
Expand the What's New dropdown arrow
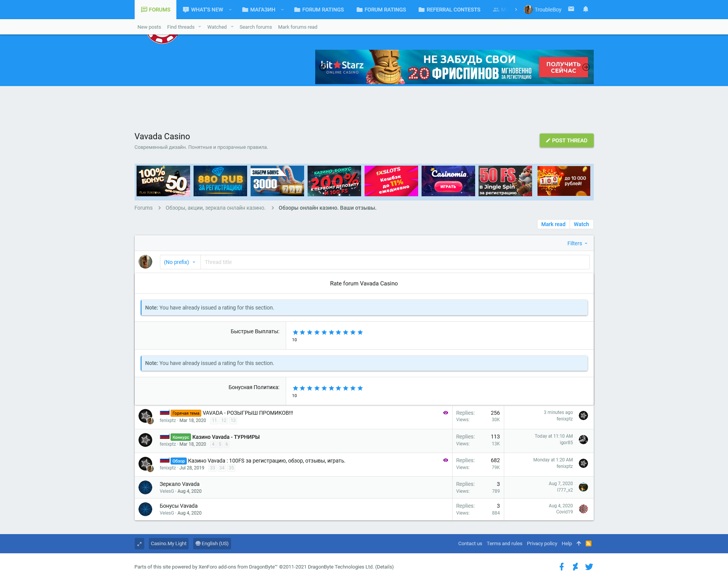[x=230, y=10]
